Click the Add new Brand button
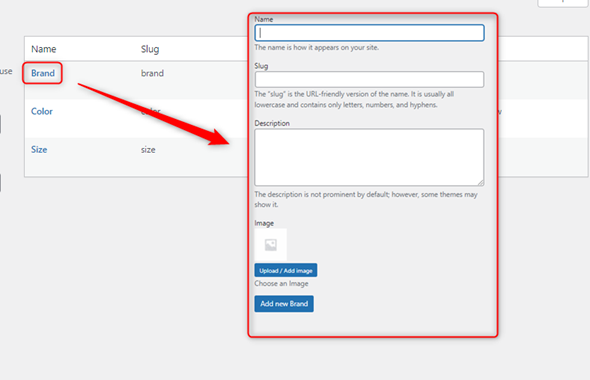Screen dimensions: 590x380 284,304
